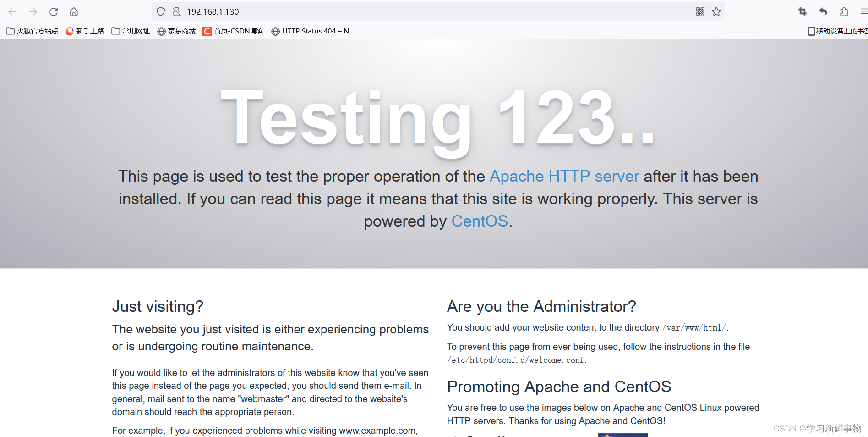Open the browser hamburger menu
Viewport: 868px width, 437px height.
tap(864, 11)
